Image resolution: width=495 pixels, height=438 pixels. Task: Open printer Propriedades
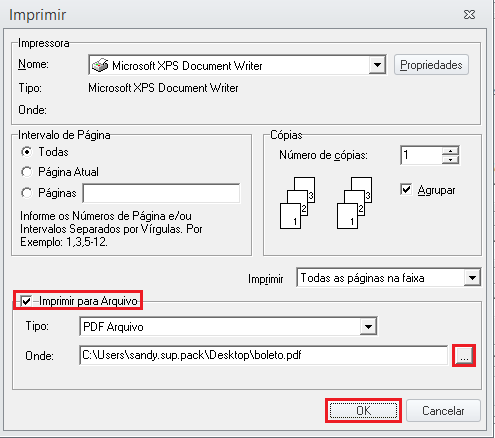[431, 65]
